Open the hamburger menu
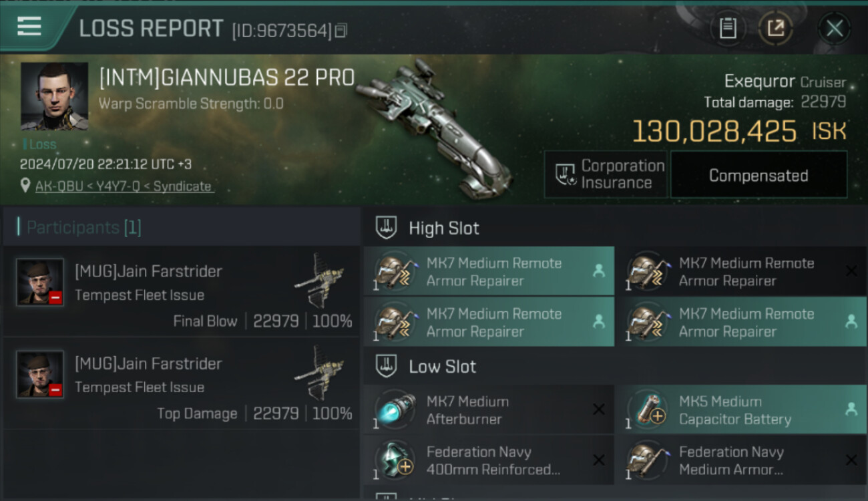Screen dimensions: 868x501 (29, 27)
